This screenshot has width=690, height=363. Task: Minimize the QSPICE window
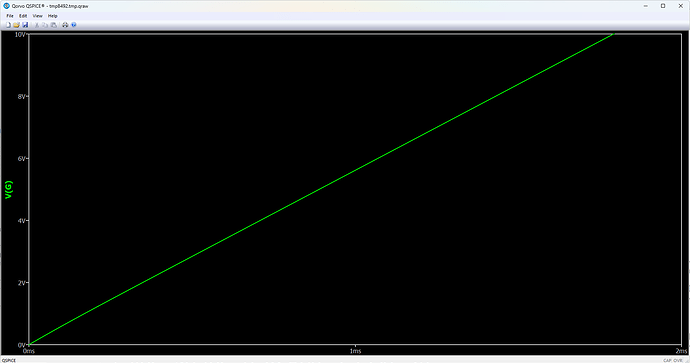[646, 6]
